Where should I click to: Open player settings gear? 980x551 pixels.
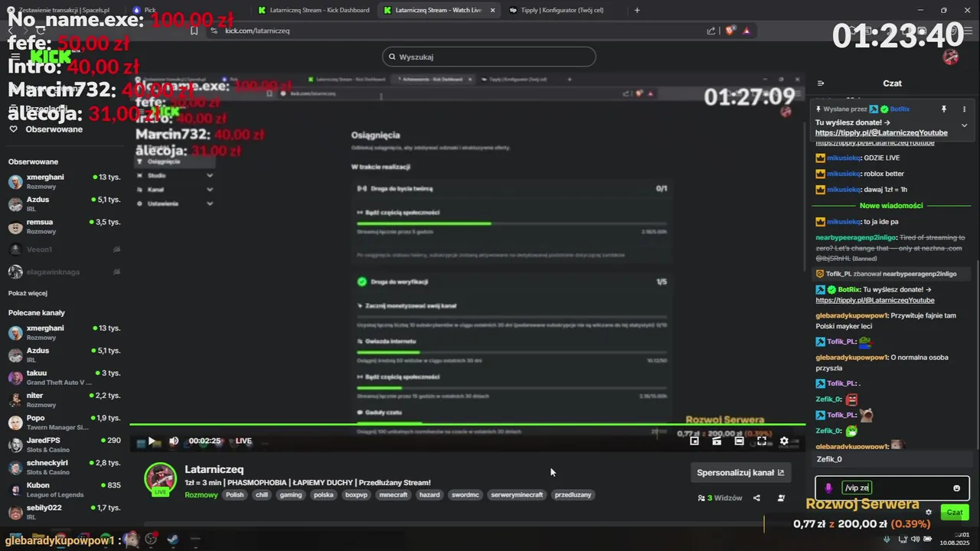click(784, 441)
